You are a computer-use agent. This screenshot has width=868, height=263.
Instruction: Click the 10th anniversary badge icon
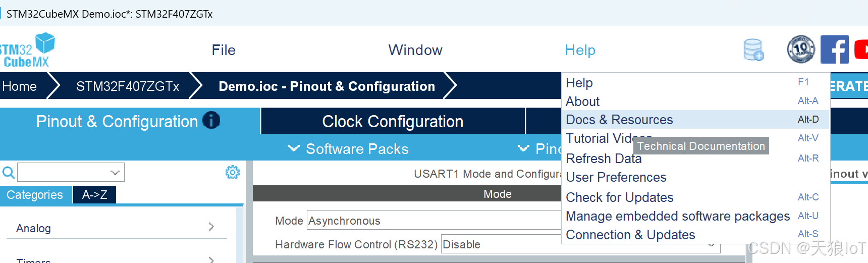click(x=801, y=49)
